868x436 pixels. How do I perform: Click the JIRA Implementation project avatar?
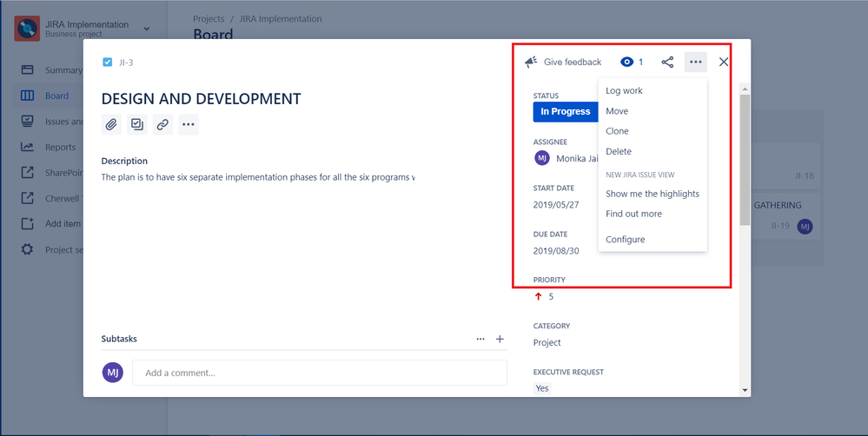(x=27, y=28)
